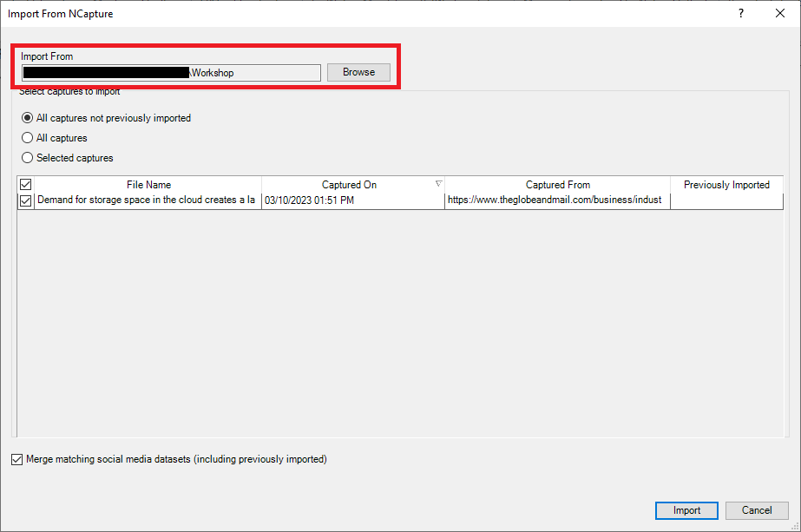This screenshot has height=532, width=801.
Task: Choose the All captures option
Action: point(27,137)
